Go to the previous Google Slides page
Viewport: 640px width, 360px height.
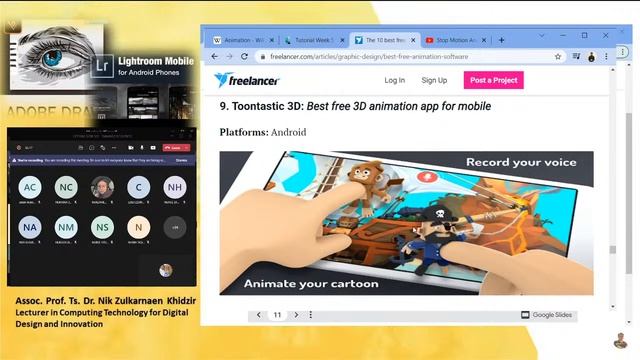pos(258,315)
